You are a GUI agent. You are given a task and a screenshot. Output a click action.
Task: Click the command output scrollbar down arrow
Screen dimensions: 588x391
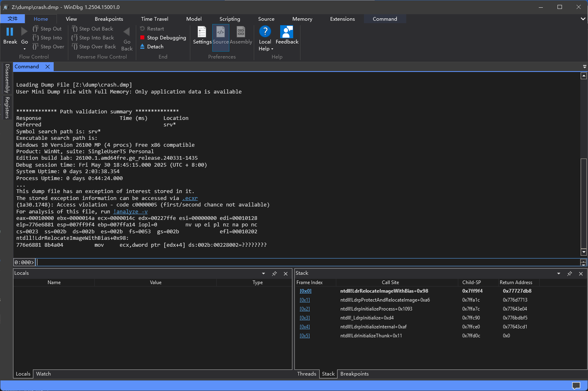(584, 252)
